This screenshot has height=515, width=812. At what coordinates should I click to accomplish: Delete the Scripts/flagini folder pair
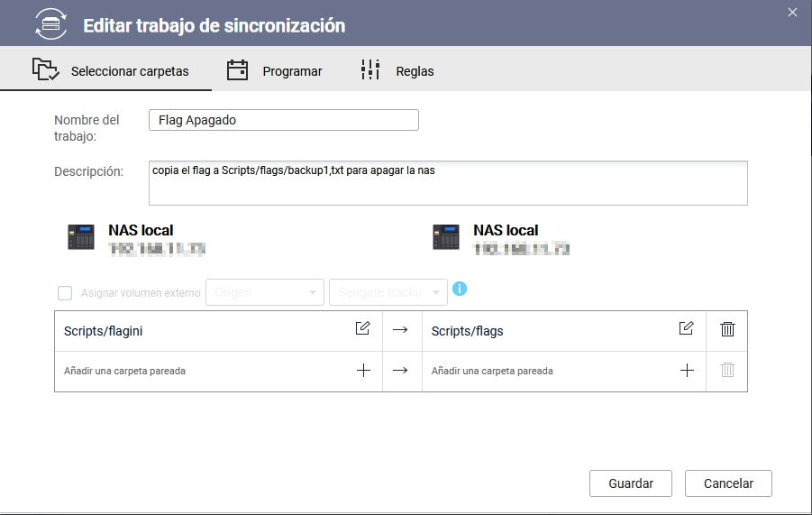727,329
